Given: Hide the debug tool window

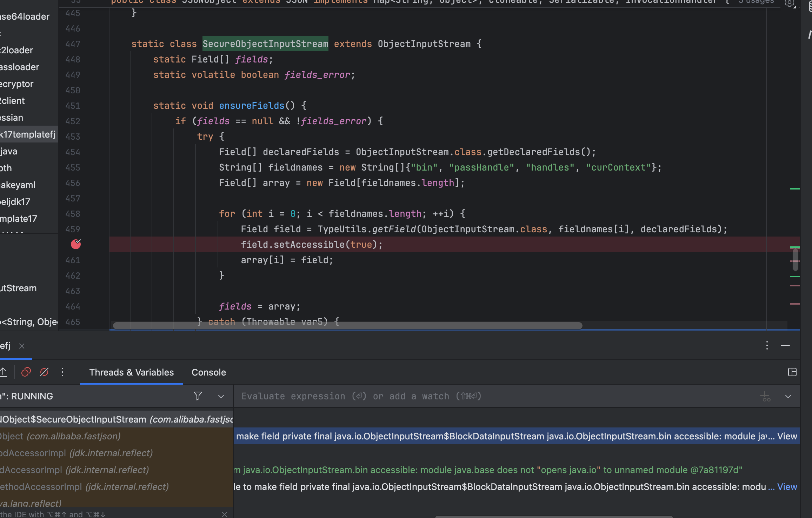Looking at the screenshot, I should 785,346.
